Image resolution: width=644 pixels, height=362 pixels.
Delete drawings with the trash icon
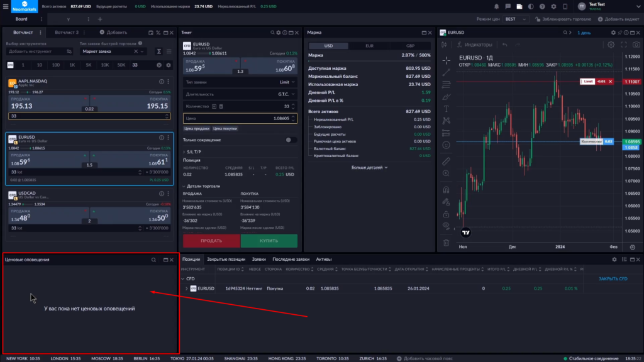[447, 243]
